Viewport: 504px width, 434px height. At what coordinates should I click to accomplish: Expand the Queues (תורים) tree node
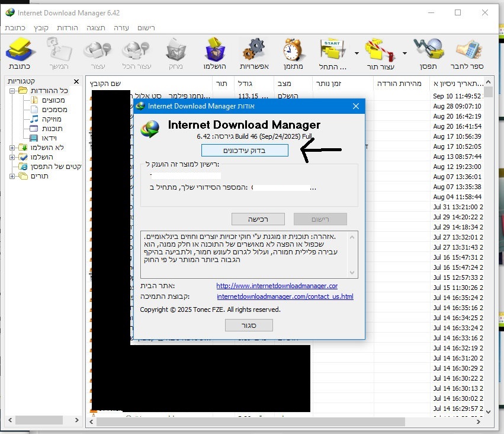click(x=12, y=176)
